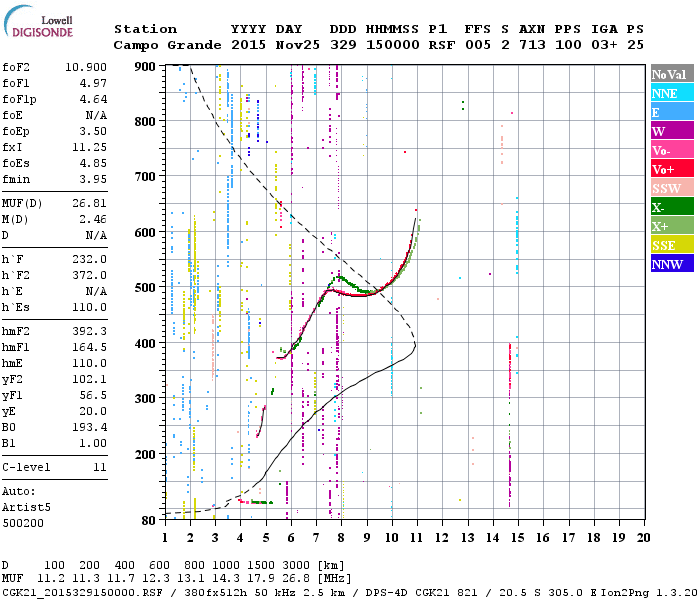
Task: Click the day-of-year 329 value
Action: (x=343, y=45)
